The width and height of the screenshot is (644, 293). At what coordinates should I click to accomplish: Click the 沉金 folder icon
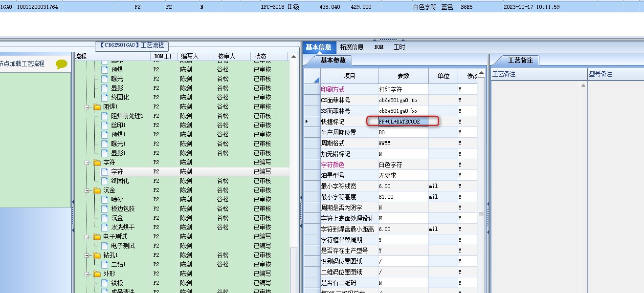97,190
